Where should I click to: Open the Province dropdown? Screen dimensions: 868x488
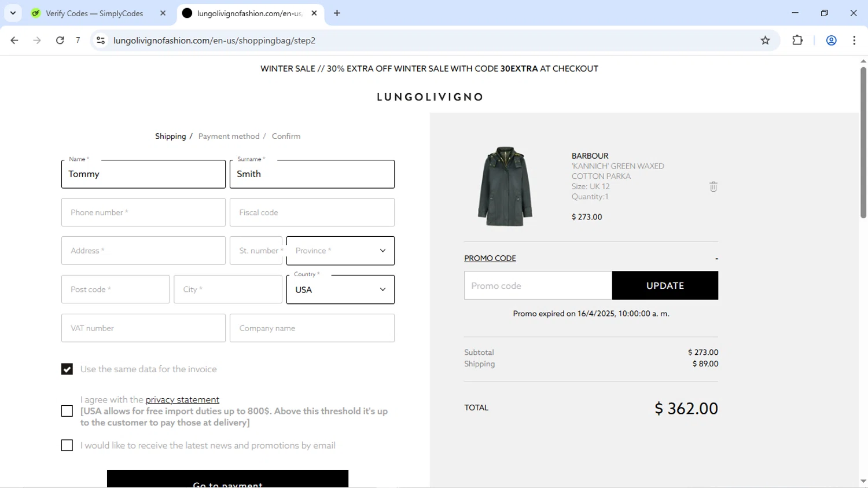point(340,251)
